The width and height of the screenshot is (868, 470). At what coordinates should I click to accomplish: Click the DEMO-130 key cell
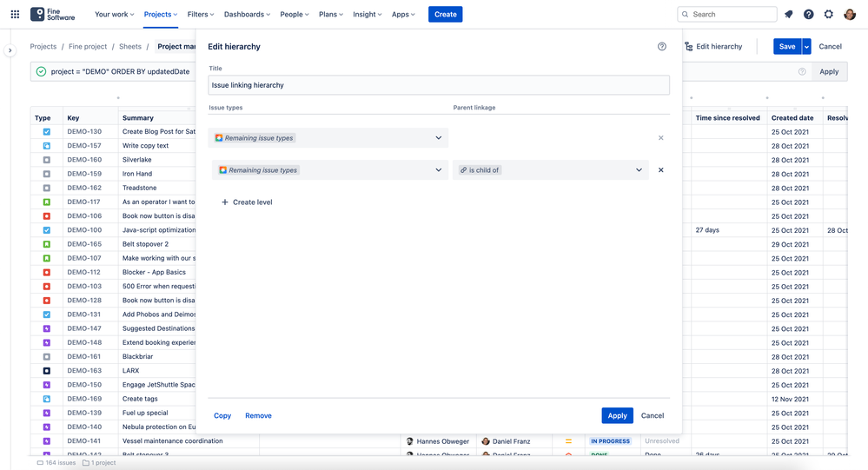coord(84,132)
